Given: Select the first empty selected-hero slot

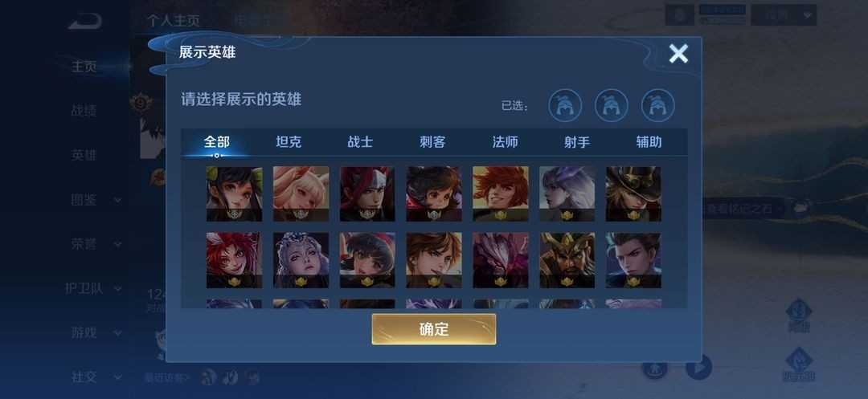Looking at the screenshot, I should point(565,105).
